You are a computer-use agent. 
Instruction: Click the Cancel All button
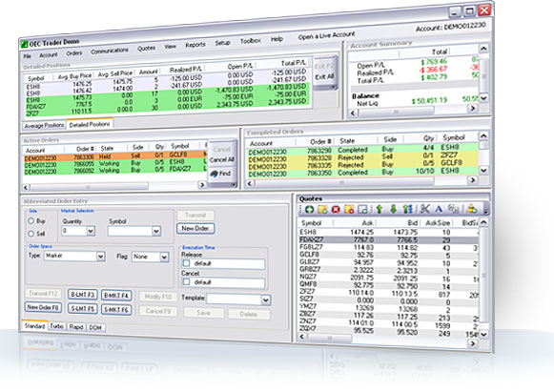(x=221, y=160)
